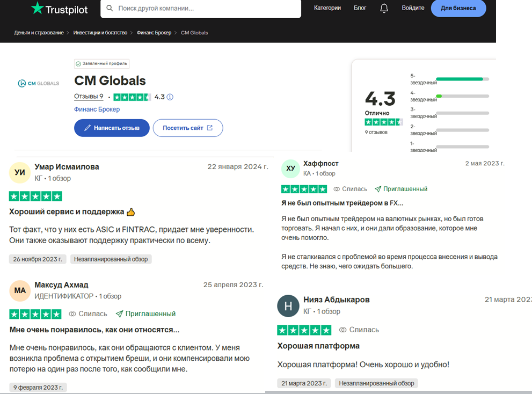Click the Посетить сайт button
This screenshot has width=532, height=394.
187,128
